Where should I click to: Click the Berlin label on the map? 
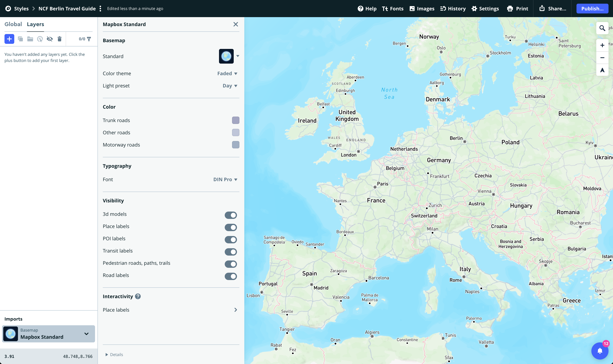coord(456,138)
